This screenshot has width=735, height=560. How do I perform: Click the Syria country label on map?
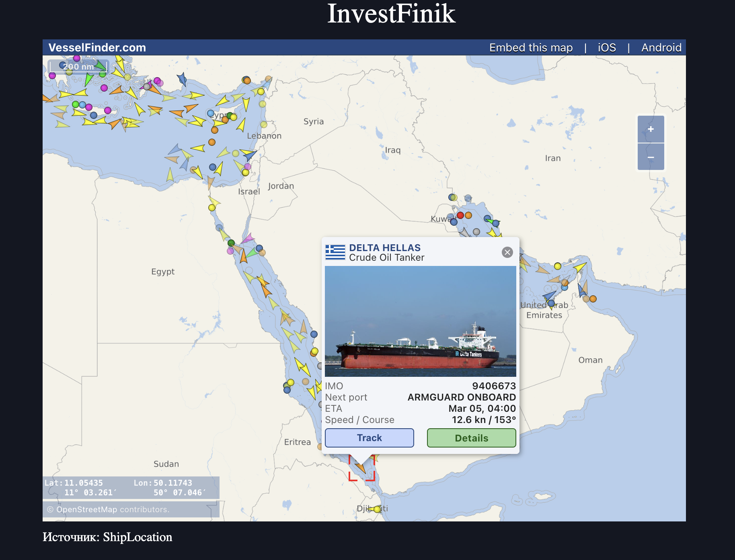314,122
